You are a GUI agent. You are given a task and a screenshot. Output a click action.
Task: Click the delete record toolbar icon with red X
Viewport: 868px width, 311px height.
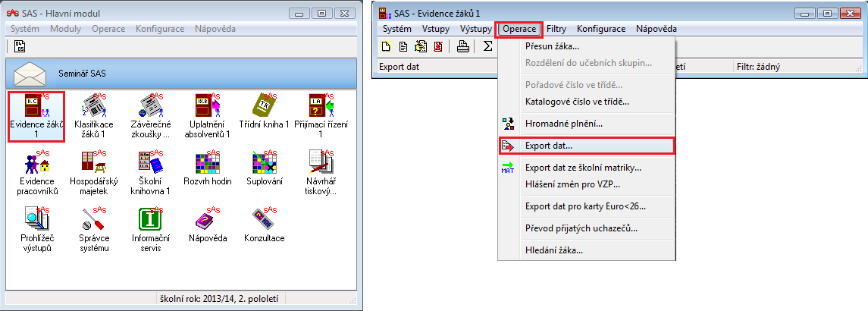point(438,46)
